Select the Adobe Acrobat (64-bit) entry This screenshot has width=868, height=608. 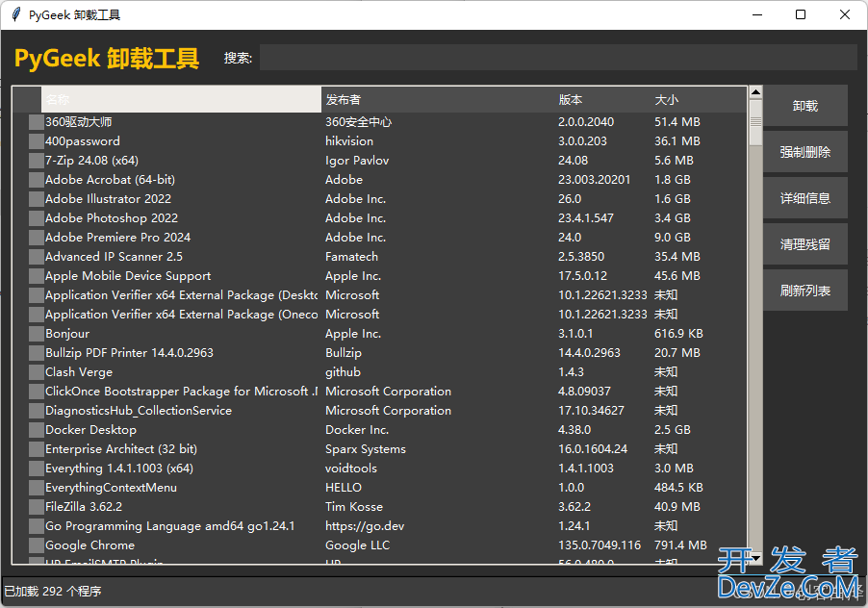coord(110,180)
